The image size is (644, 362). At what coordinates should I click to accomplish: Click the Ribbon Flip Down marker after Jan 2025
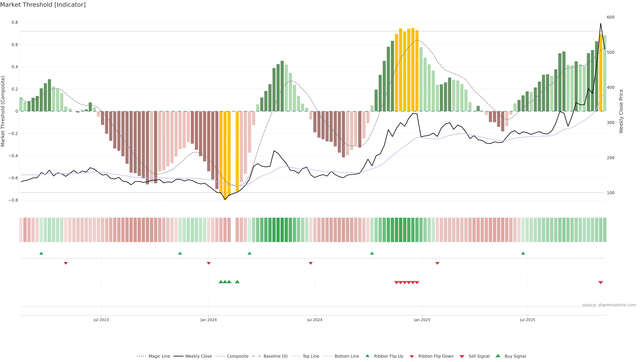click(437, 263)
